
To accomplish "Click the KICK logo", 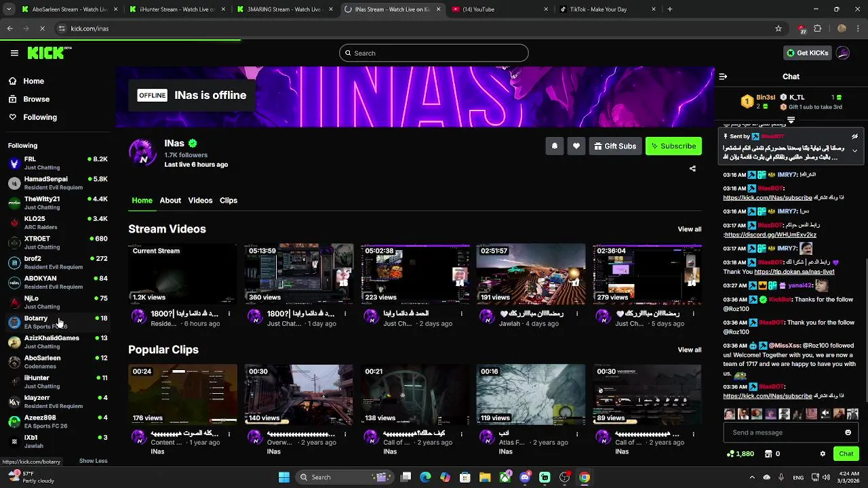I will [x=50, y=53].
